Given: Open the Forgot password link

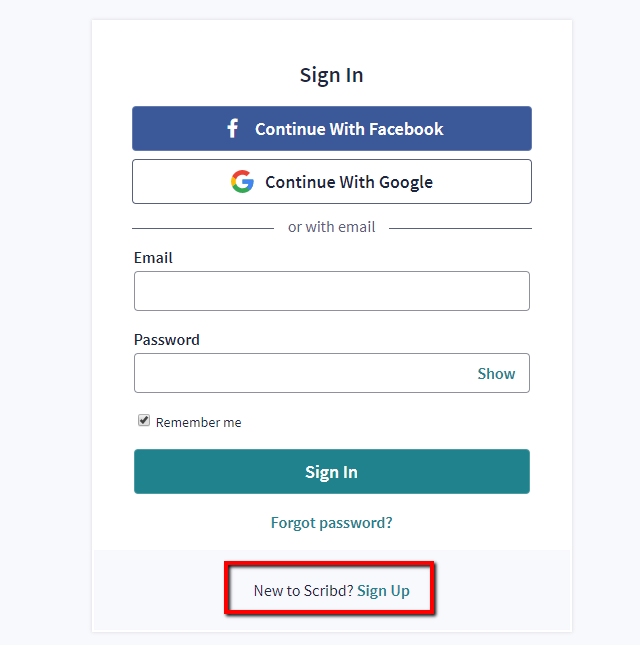Looking at the screenshot, I should [x=331, y=522].
